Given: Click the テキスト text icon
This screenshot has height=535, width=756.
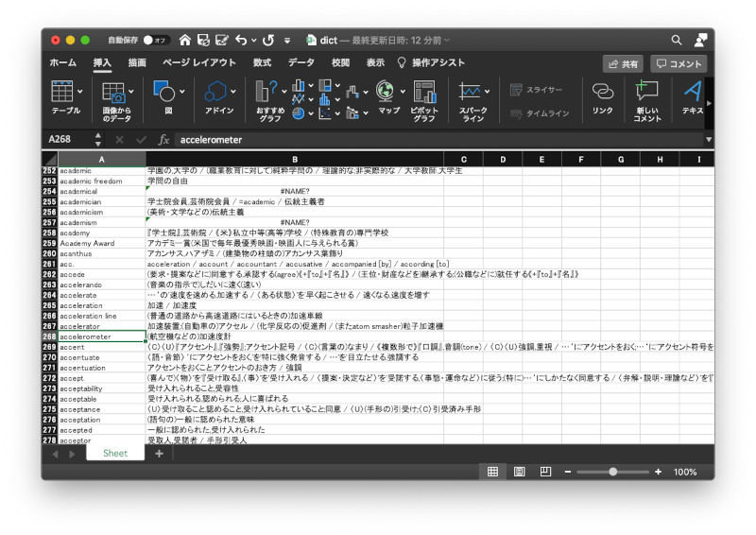Looking at the screenshot, I should (693, 91).
